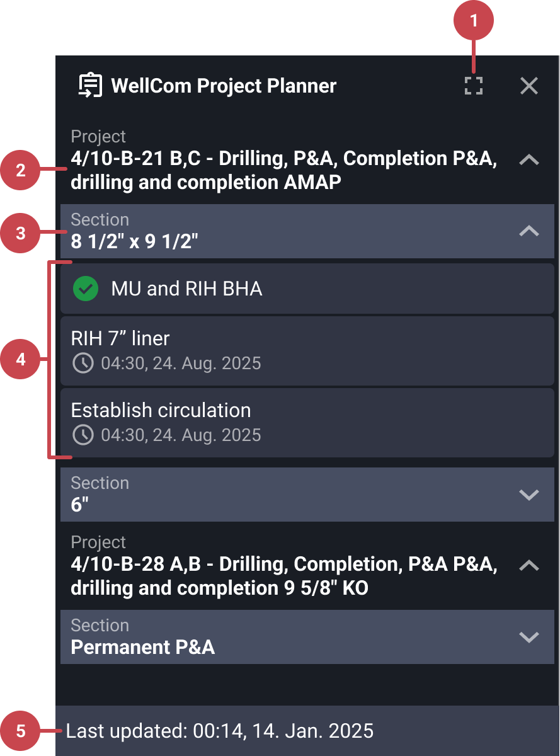Click the WellCom Project Planner title
The height and width of the screenshot is (756, 560).
pos(224,86)
